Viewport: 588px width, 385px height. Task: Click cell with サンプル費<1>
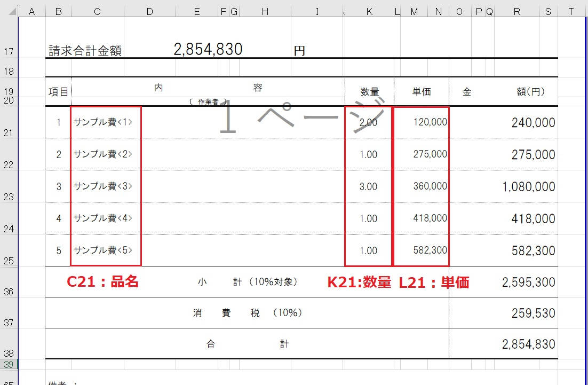104,122
